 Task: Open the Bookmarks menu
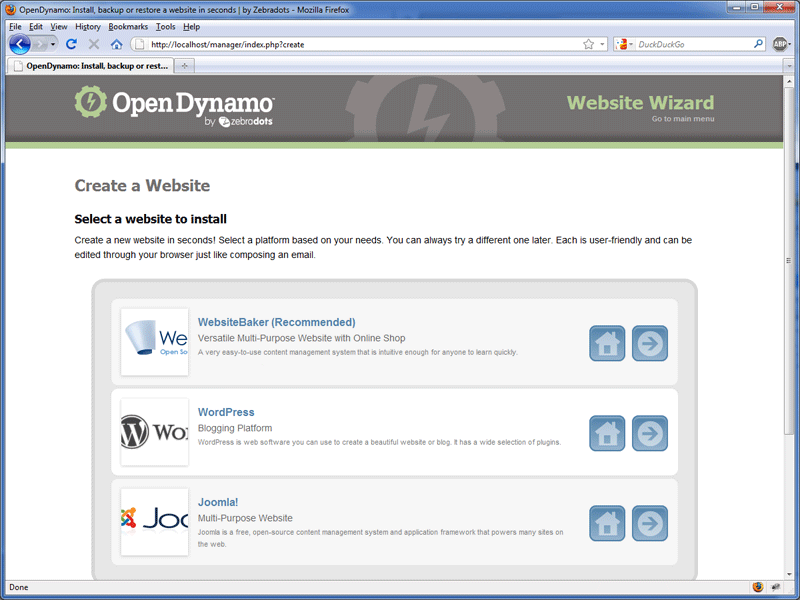coord(127,26)
